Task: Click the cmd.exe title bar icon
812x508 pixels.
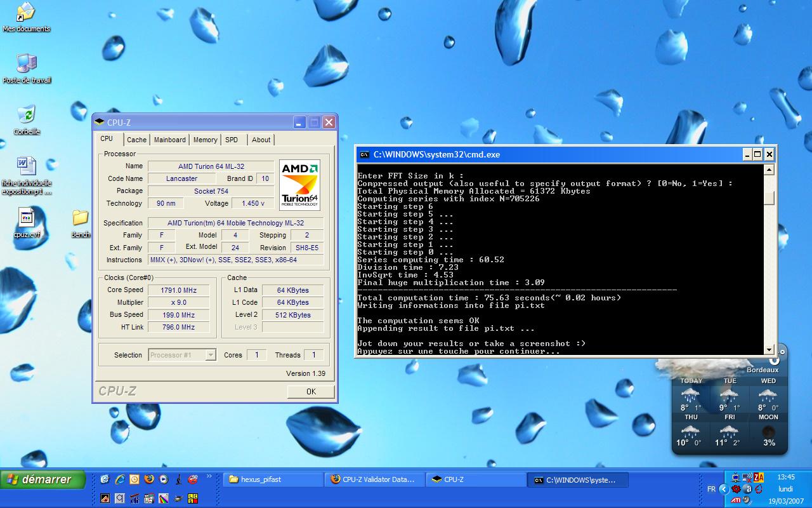Action: (x=364, y=154)
